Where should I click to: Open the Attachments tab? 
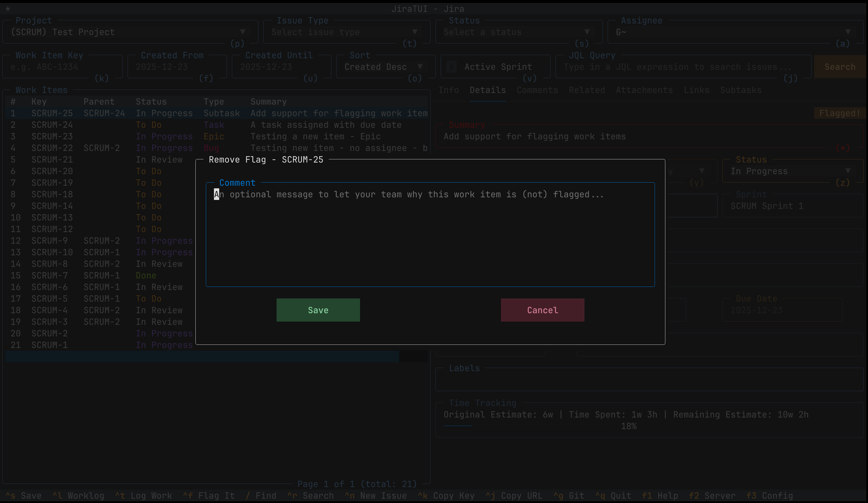click(x=644, y=90)
